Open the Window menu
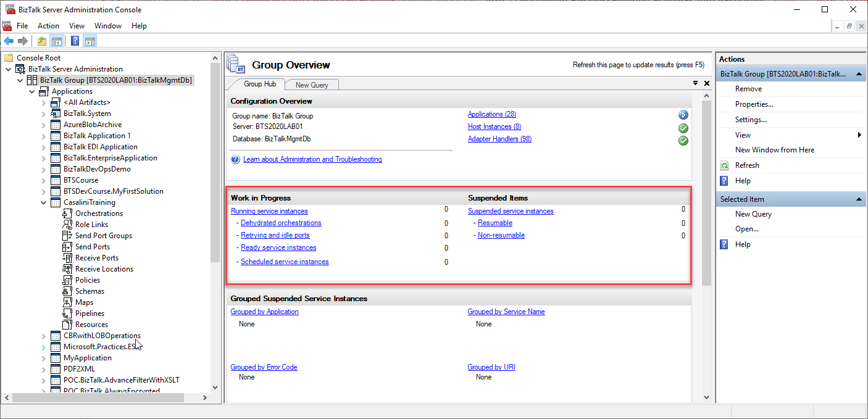 pyautogui.click(x=108, y=26)
